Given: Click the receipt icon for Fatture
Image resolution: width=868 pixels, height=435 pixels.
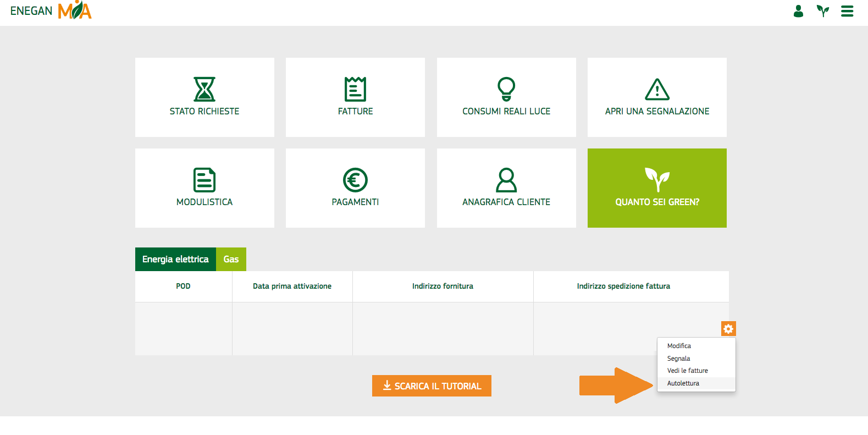Looking at the screenshot, I should (x=355, y=89).
